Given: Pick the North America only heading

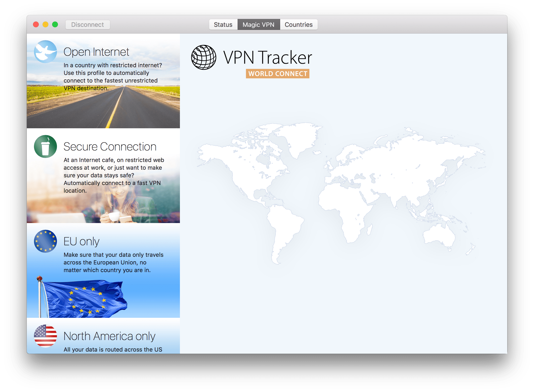Looking at the screenshot, I should [x=109, y=336].
